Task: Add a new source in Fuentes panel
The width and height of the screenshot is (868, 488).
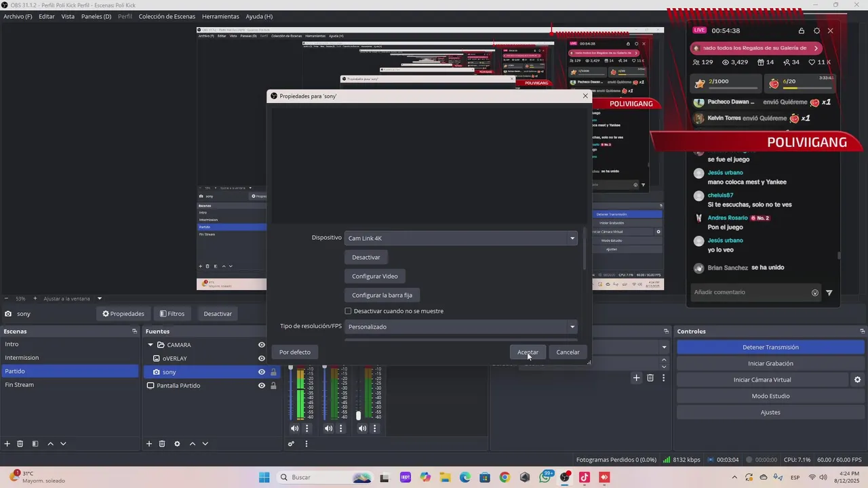Action: coord(149,444)
